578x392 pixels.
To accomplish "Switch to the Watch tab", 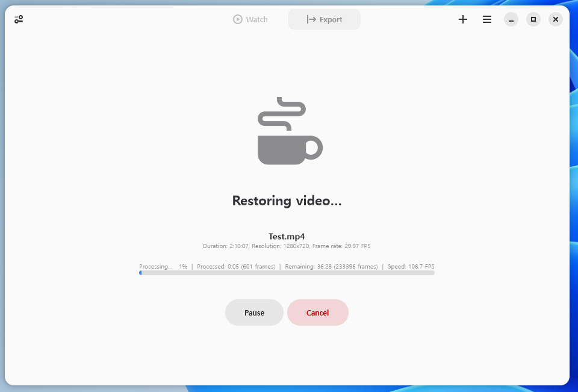I will (250, 19).
